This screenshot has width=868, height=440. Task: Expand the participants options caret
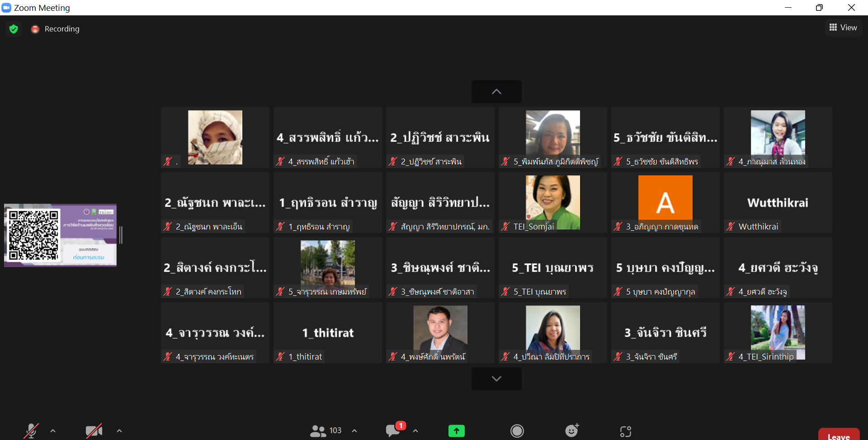point(354,431)
